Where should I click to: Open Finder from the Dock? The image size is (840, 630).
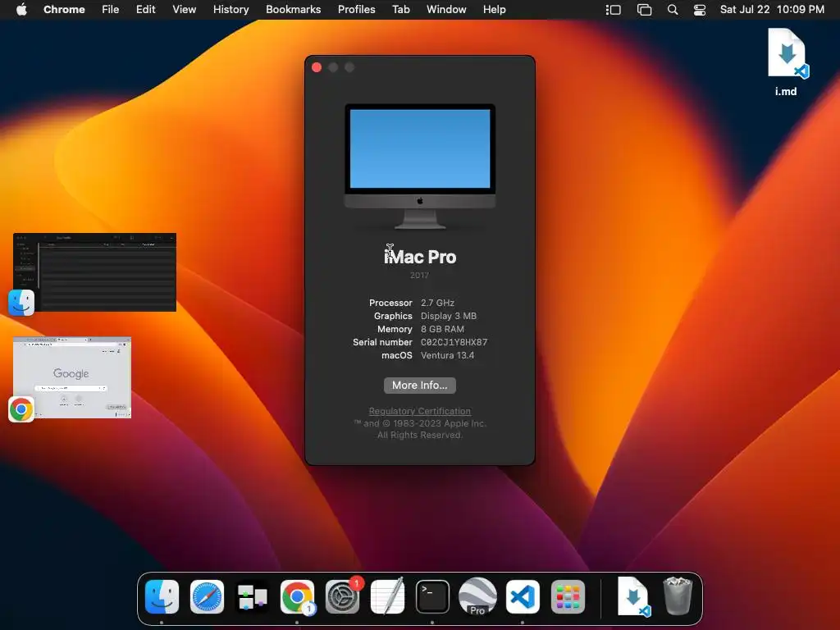[x=162, y=597]
